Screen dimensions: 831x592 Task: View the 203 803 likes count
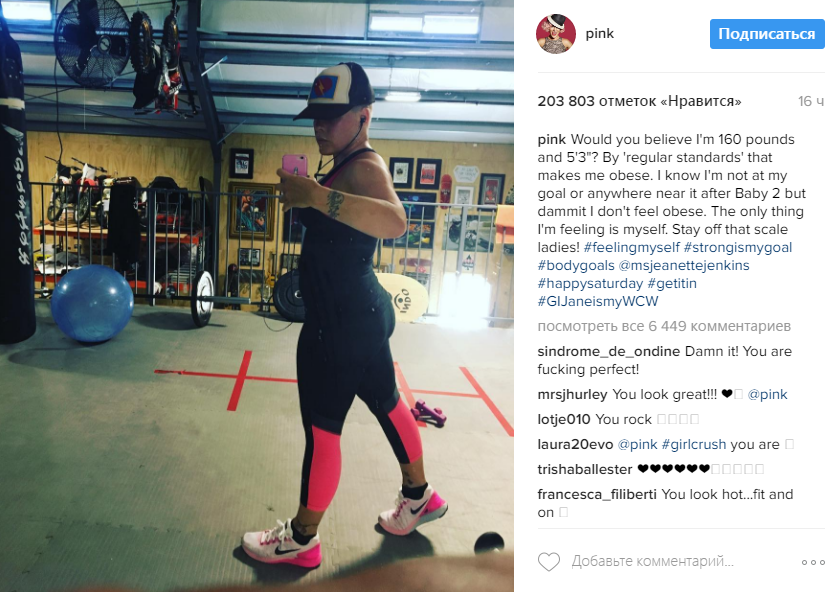pos(639,101)
